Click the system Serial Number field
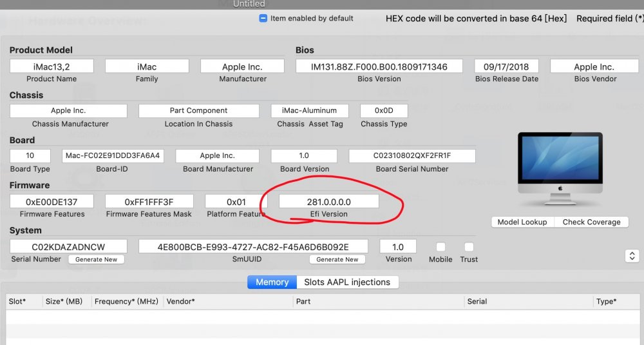This screenshot has height=345, width=644. click(x=69, y=247)
